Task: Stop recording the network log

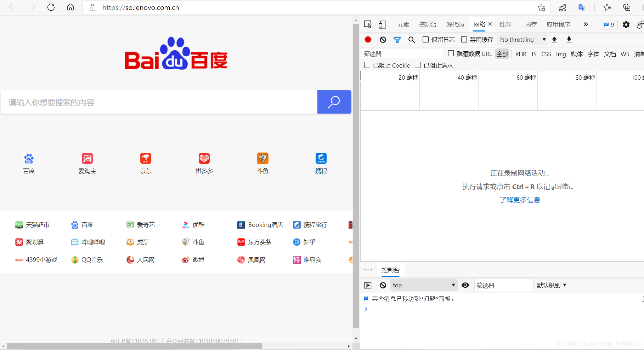Action: 368,40
